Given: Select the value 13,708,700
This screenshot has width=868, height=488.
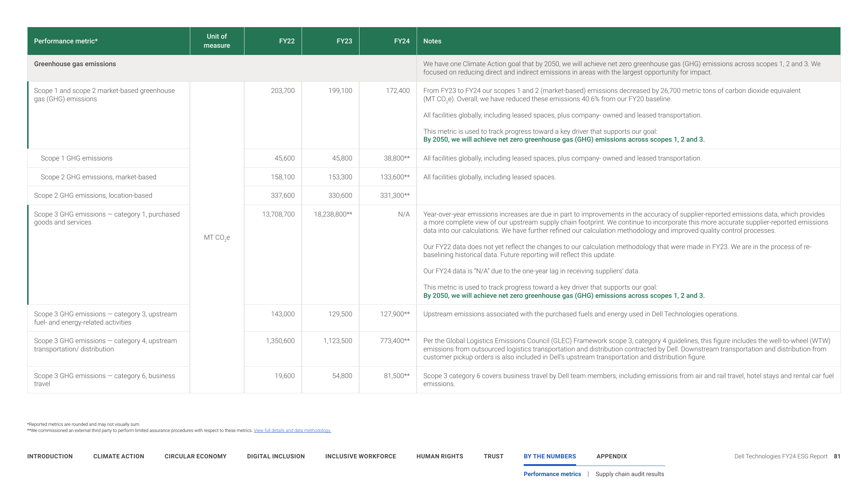Looking at the screenshot, I should coord(278,214).
